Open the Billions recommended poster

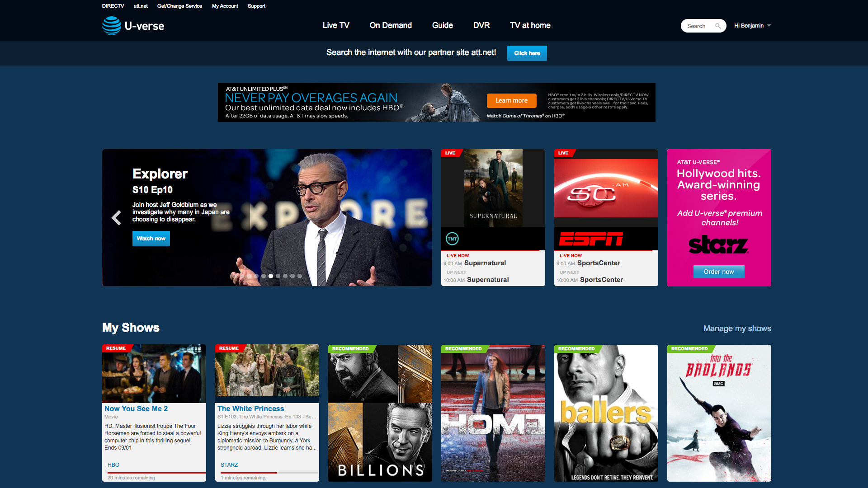(x=380, y=413)
